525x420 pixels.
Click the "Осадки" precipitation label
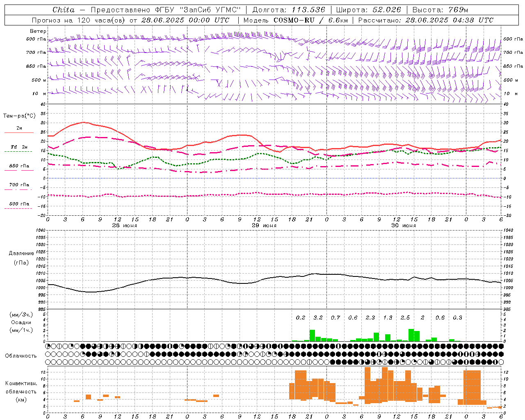[x=21, y=322]
